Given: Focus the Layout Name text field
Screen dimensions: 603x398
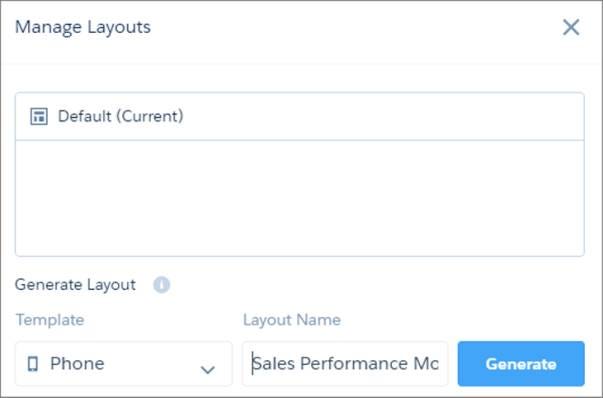Looking at the screenshot, I should coord(345,363).
